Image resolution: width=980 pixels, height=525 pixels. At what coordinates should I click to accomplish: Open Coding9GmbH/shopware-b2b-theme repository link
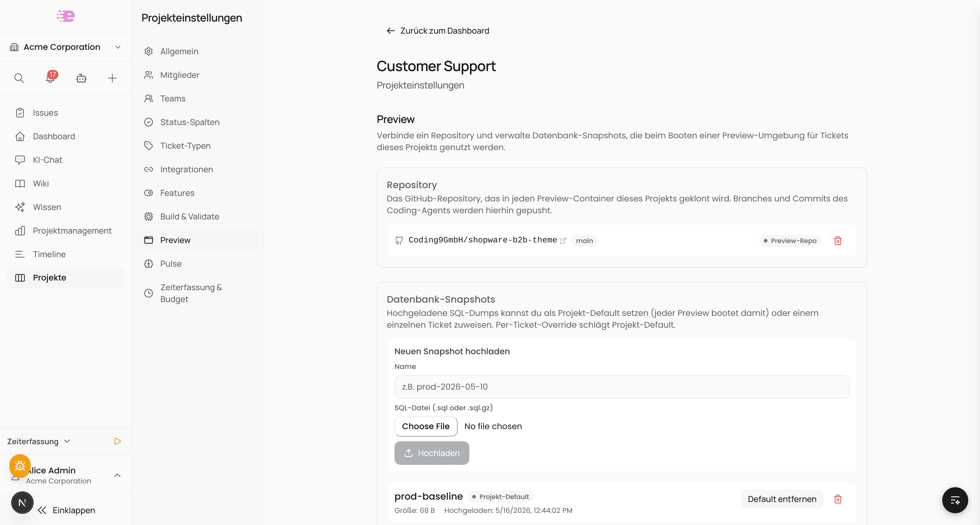pos(482,240)
